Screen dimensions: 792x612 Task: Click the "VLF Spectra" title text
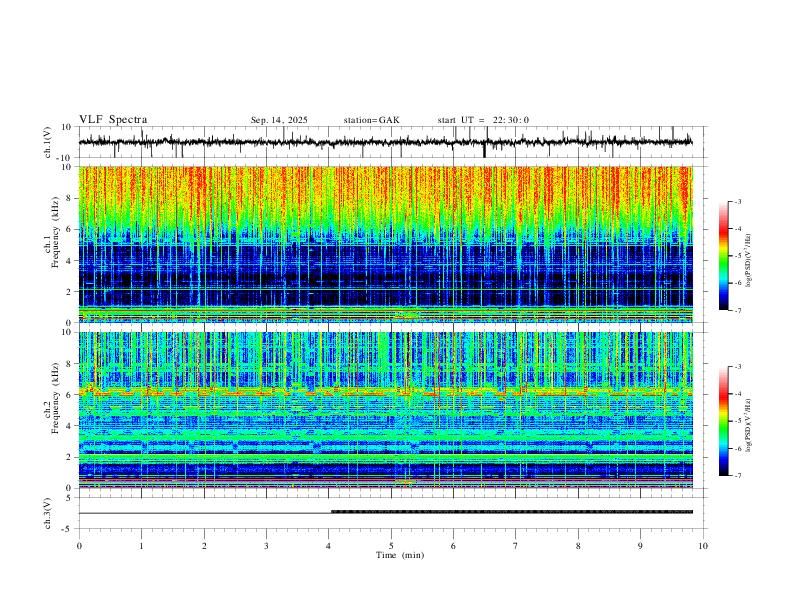[x=113, y=120]
